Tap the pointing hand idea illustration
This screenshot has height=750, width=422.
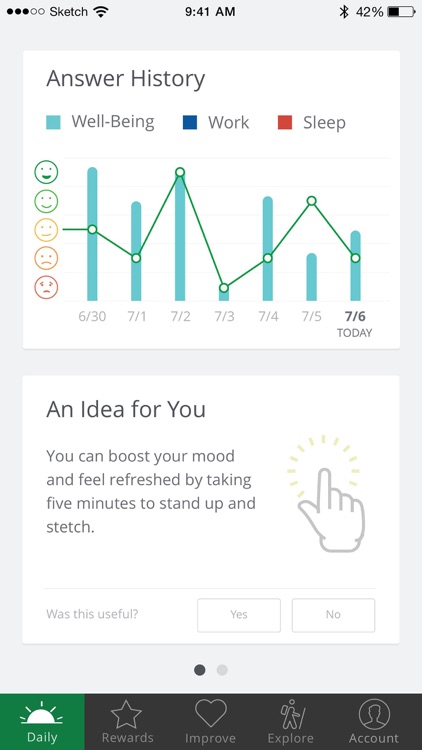(x=327, y=495)
